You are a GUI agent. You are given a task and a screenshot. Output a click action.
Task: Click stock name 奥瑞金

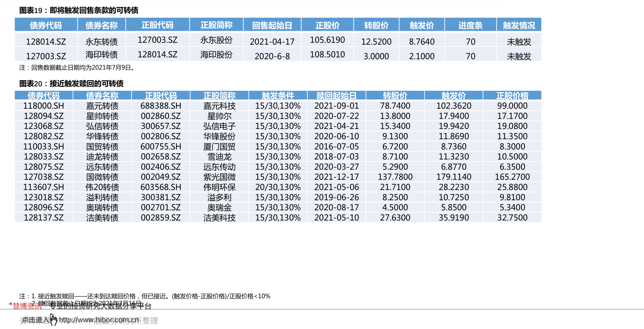pos(219,207)
